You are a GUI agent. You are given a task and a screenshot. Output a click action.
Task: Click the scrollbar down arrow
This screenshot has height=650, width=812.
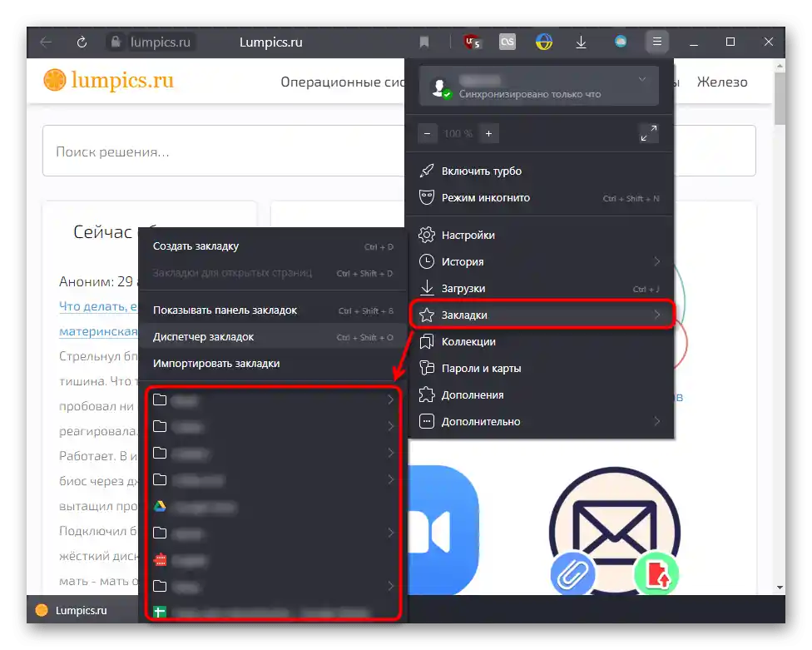[780, 588]
